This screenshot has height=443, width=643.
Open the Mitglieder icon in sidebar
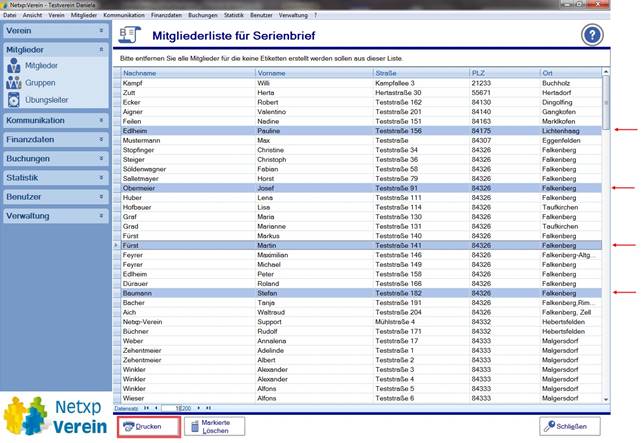pyautogui.click(x=14, y=66)
